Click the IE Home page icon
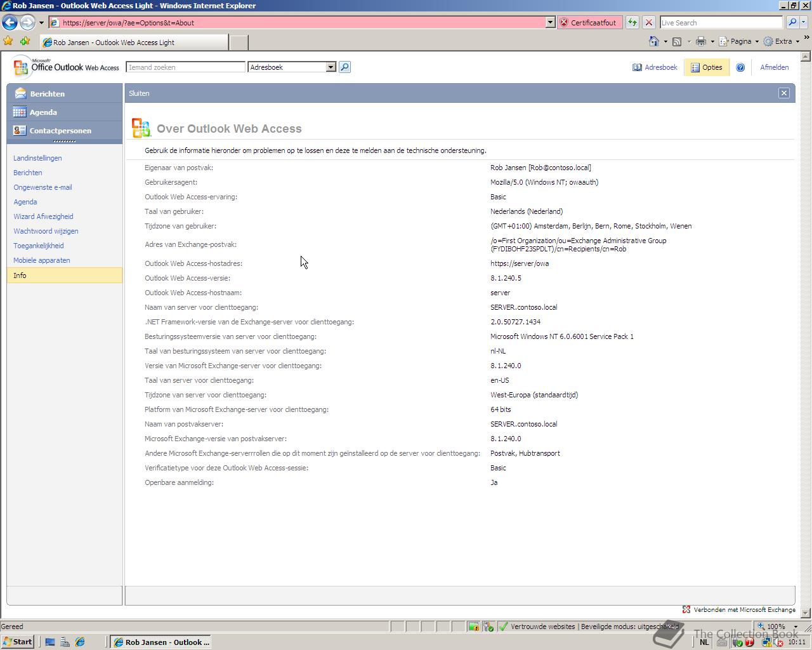This screenshot has height=650, width=812. 654,41
